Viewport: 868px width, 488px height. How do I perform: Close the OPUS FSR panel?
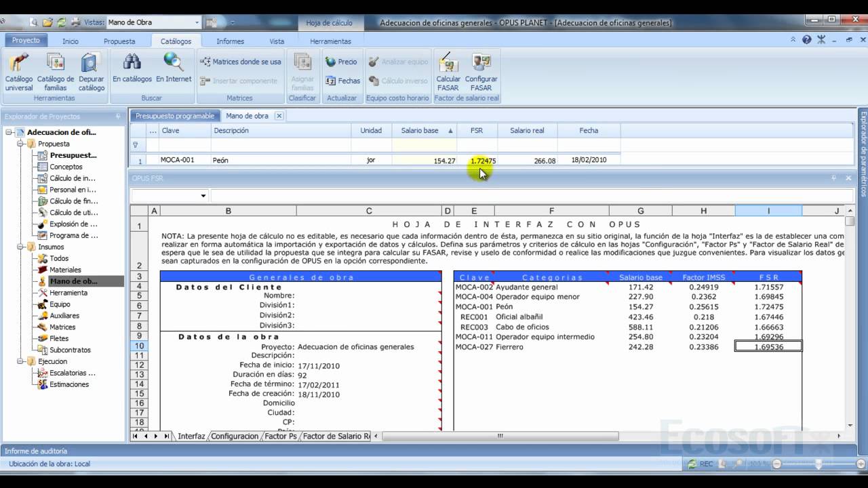tap(848, 178)
